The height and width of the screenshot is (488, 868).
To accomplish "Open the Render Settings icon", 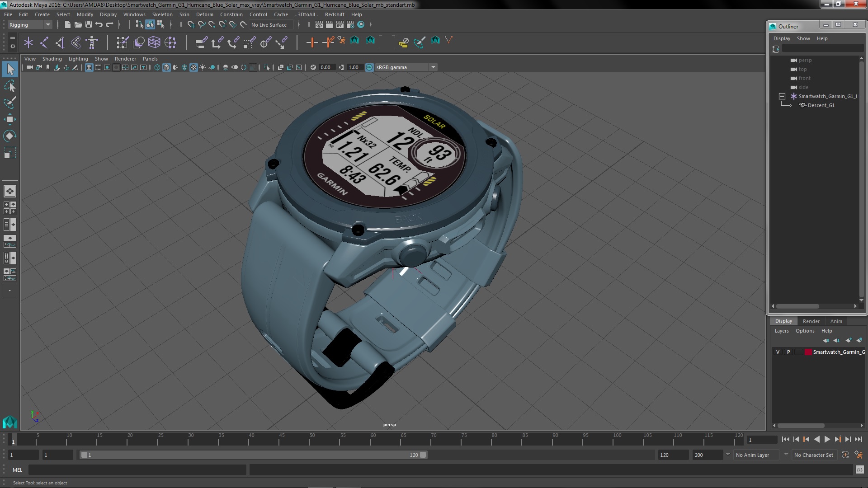I will click(350, 25).
